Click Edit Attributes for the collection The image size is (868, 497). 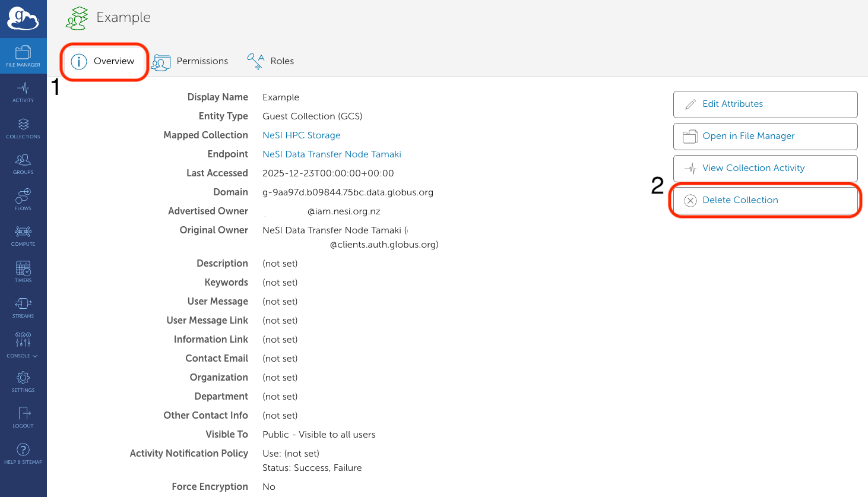(765, 104)
